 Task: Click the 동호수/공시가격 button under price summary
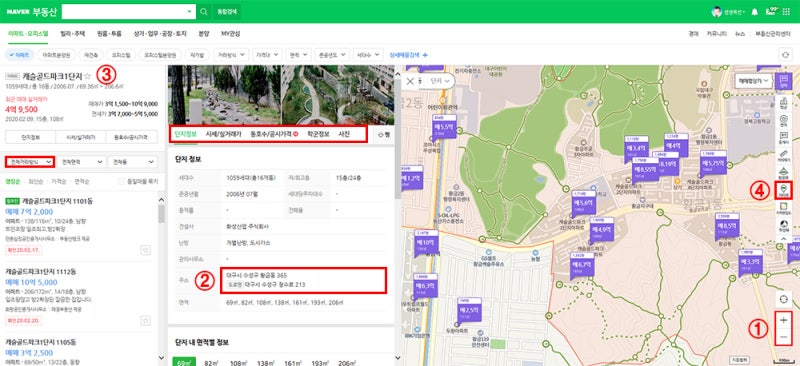[132, 137]
